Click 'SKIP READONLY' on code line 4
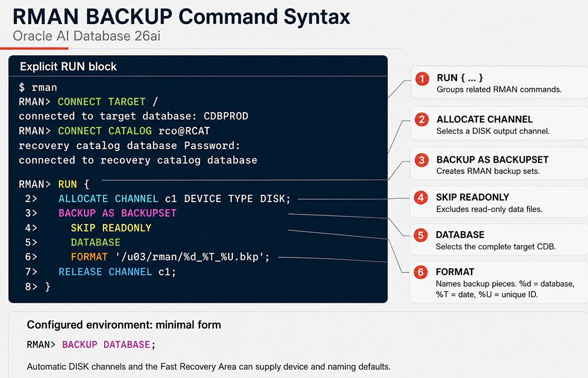The height and width of the screenshot is (378, 588). (111, 228)
